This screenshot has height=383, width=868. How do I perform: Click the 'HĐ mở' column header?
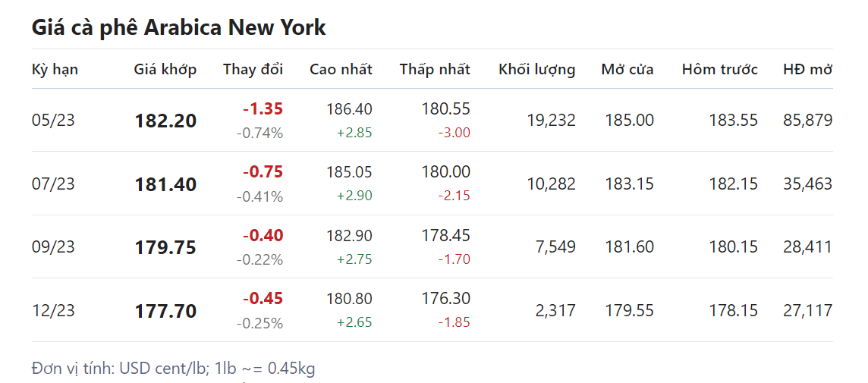coord(807,70)
